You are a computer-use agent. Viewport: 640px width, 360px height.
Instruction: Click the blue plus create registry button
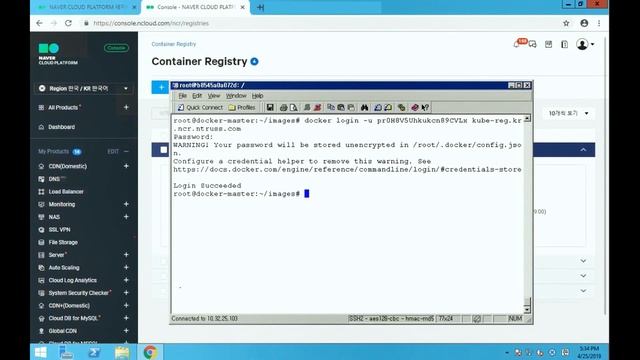pos(160,87)
